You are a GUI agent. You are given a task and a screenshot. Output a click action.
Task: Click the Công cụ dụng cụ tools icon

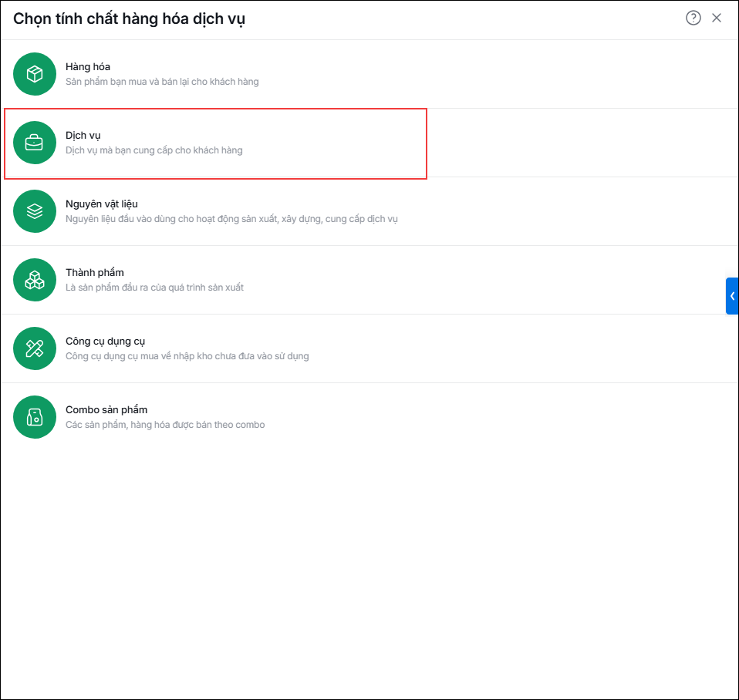click(x=35, y=348)
